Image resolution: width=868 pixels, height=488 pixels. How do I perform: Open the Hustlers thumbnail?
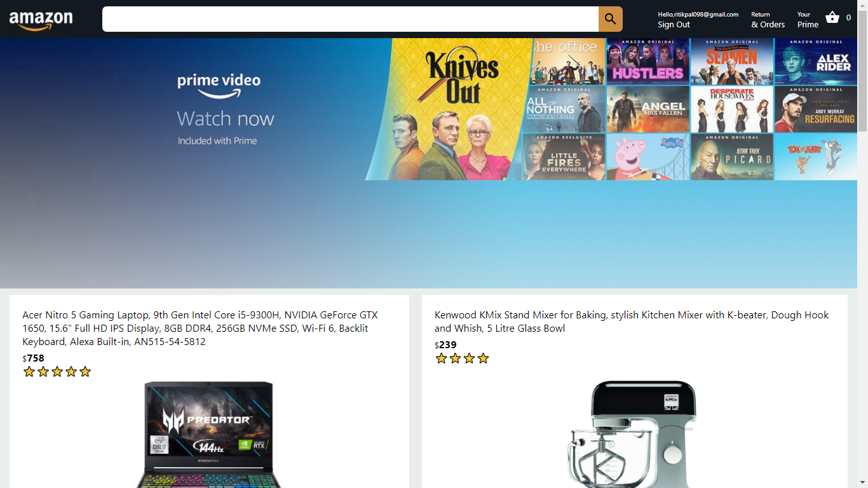pos(648,62)
